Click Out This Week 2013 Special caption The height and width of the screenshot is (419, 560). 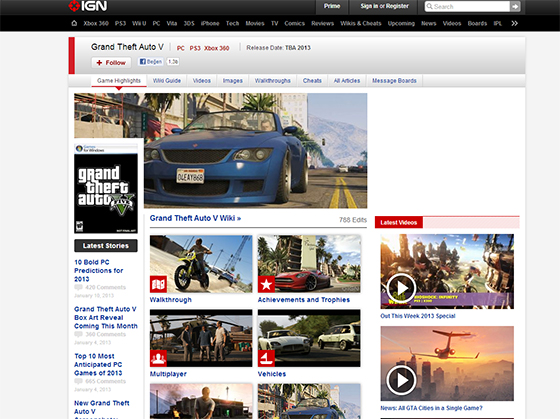point(418,316)
